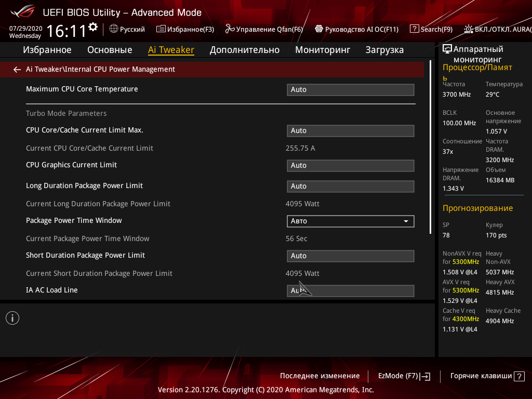Click the 3700 MHz frequency value
The height and width of the screenshot is (399, 532).
pyautogui.click(x=456, y=95)
